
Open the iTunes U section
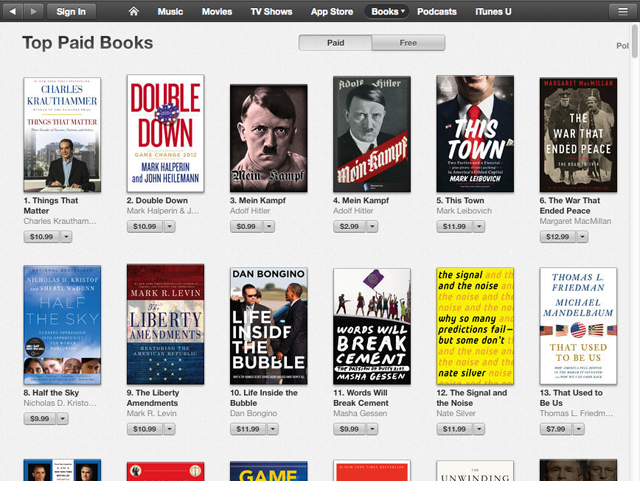[x=493, y=11]
